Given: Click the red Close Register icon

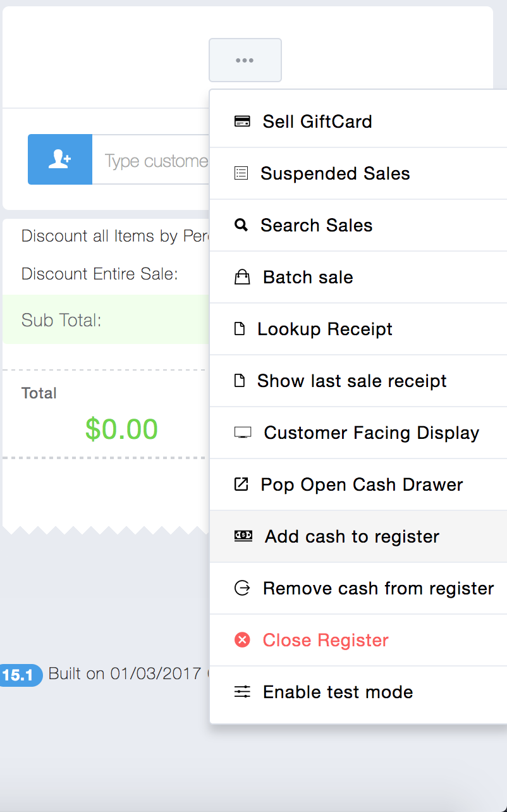Looking at the screenshot, I should pos(242,640).
